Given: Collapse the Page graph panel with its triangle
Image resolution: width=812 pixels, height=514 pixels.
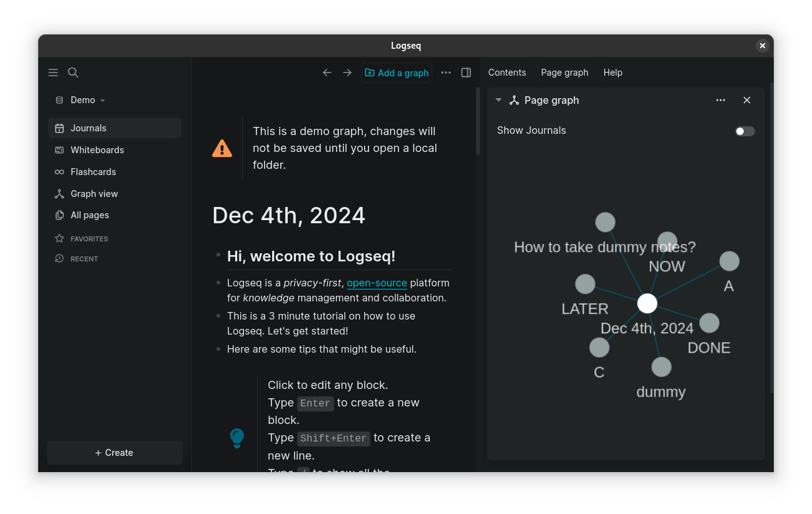Looking at the screenshot, I should point(499,100).
